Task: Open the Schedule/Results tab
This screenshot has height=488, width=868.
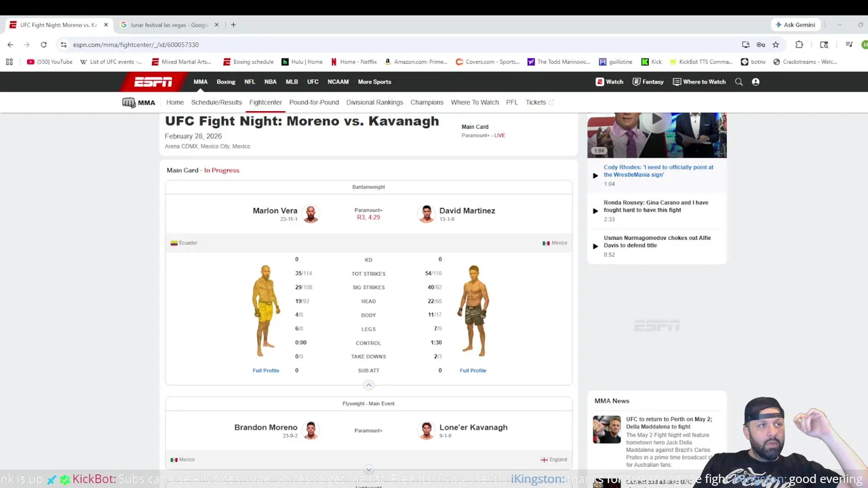Action: pyautogui.click(x=216, y=102)
